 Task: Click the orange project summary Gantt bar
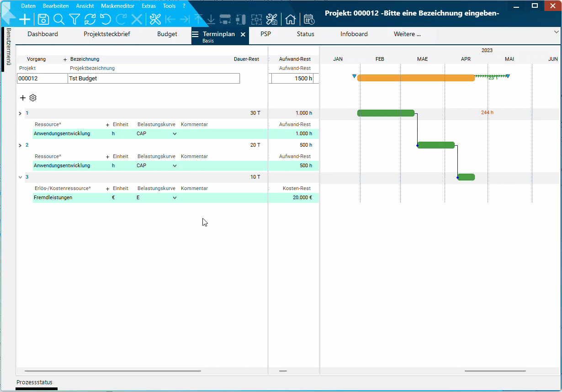[x=416, y=78]
